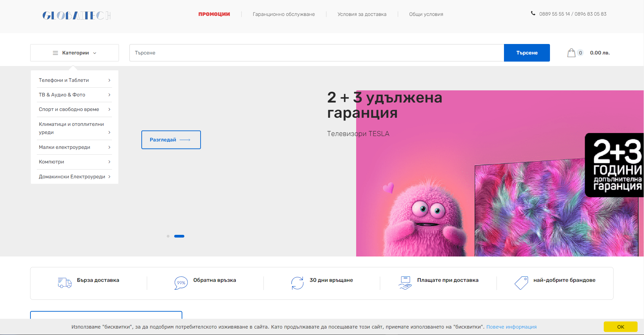This screenshot has height=335, width=644.
Task: Go to Гаранционно обслужване page
Action: tap(283, 14)
